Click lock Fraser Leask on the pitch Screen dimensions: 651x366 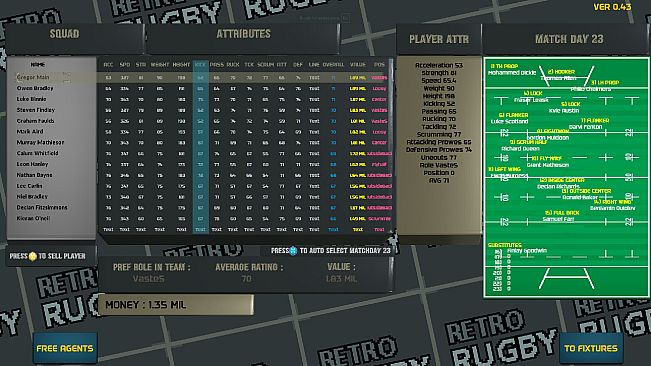[x=531, y=100]
